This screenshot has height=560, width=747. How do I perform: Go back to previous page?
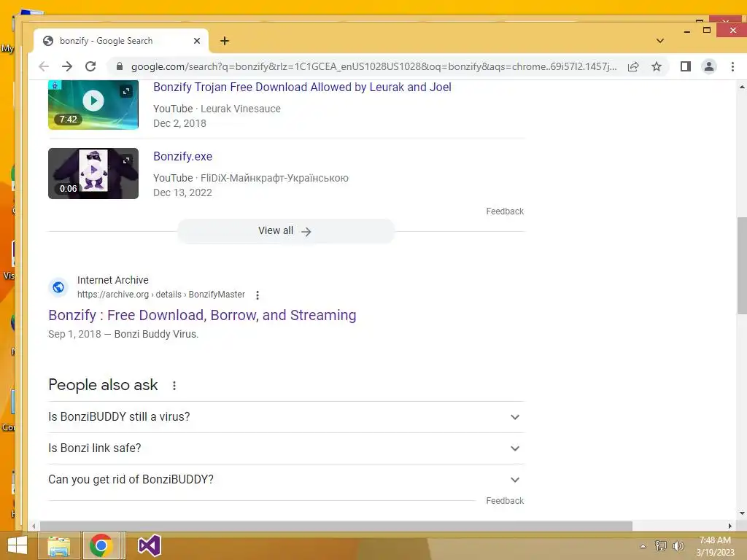coord(44,66)
